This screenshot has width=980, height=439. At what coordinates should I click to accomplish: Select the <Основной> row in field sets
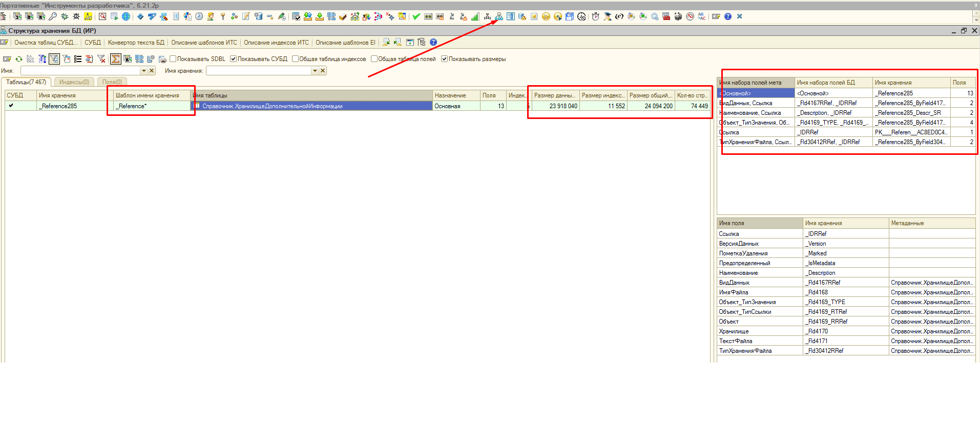point(846,93)
